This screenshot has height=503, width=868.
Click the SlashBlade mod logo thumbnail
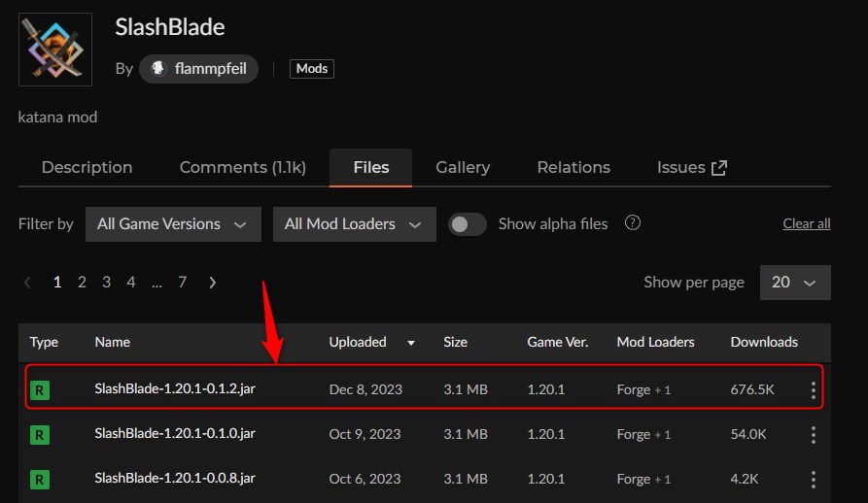[55, 50]
